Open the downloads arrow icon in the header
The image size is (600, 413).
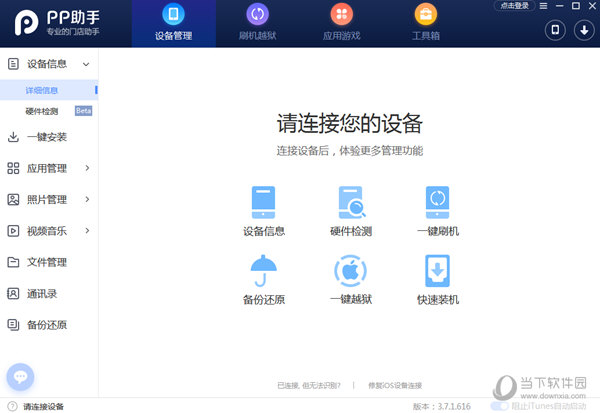(x=584, y=30)
